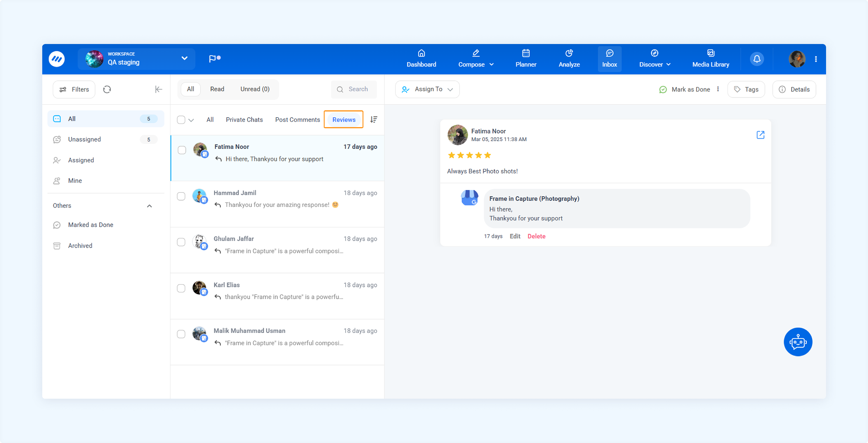Open the bulk select dropdown arrow
The image size is (868, 443).
pos(191,120)
